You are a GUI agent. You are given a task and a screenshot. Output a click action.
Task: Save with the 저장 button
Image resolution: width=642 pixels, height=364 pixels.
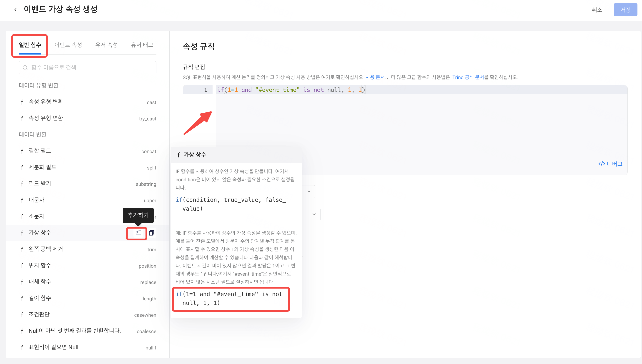point(625,10)
